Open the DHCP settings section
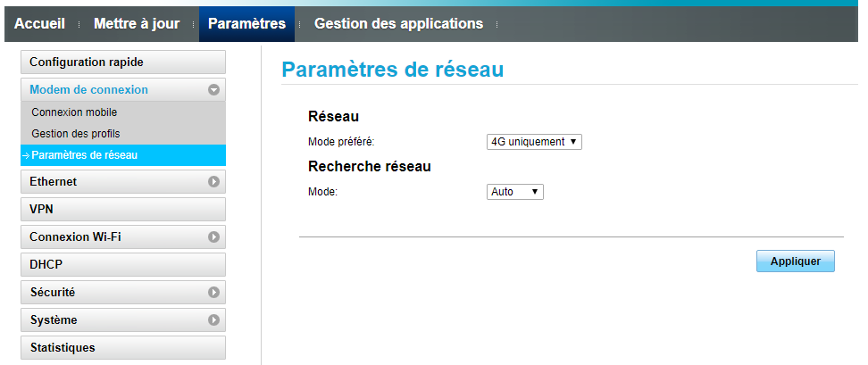This screenshot has width=868, height=365. [x=121, y=265]
